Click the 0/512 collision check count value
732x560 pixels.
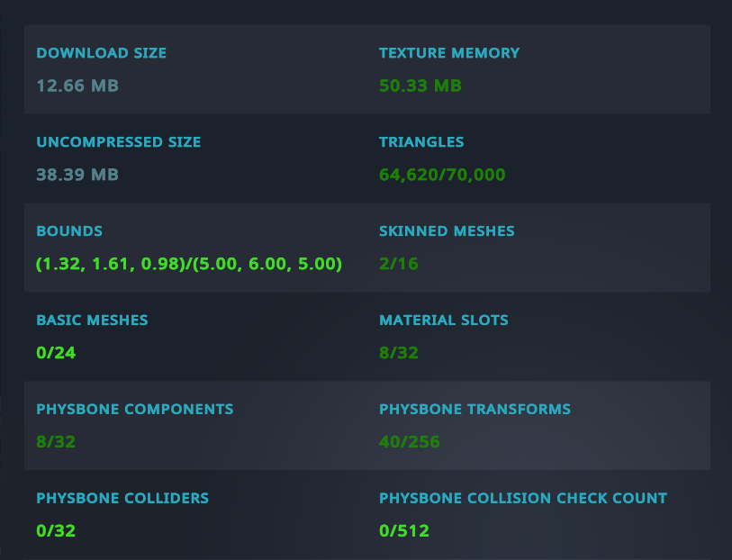[404, 531]
